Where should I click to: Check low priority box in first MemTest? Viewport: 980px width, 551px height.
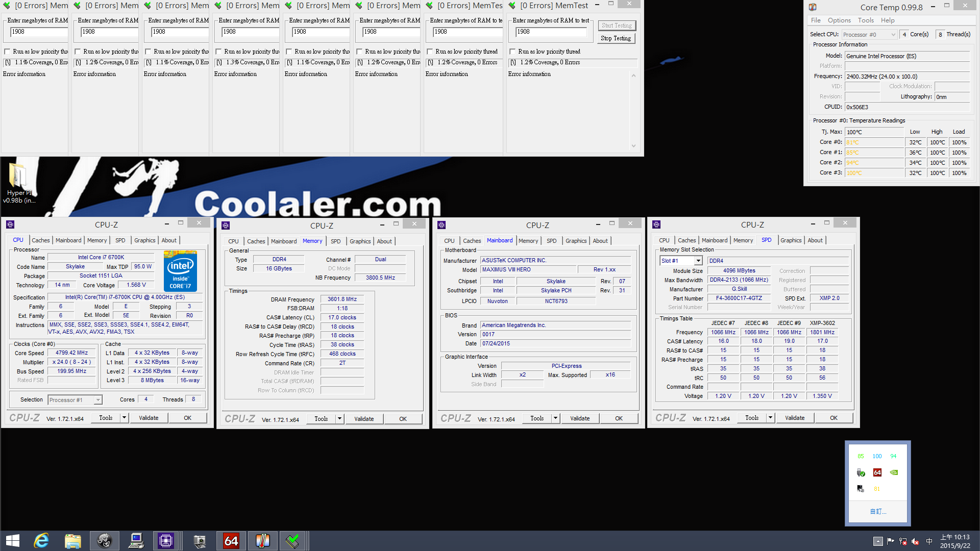[x=7, y=52]
